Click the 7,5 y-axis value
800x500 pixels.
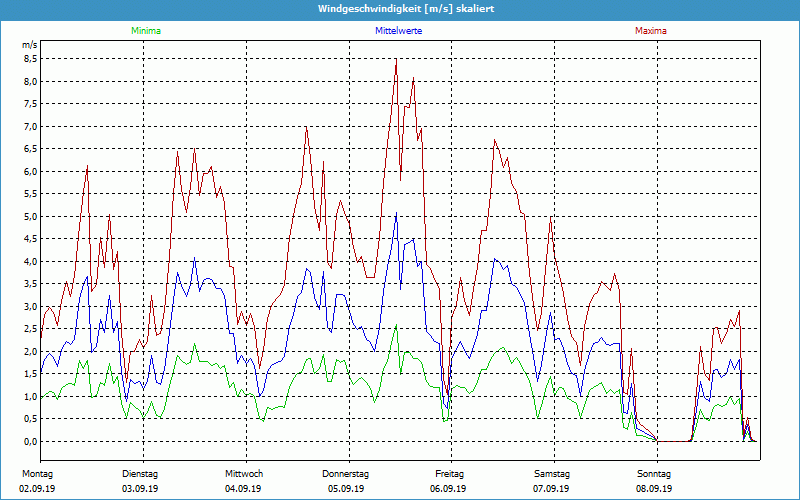(31, 104)
